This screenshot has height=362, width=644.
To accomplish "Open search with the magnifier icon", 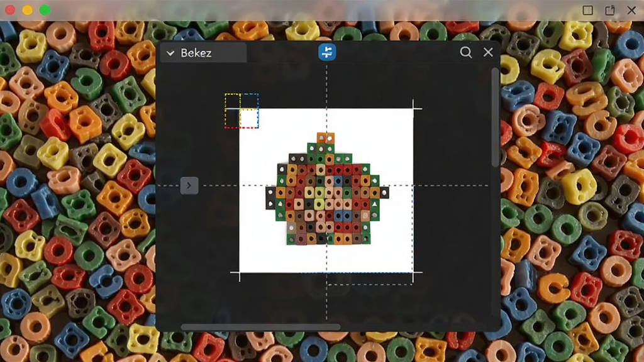I will tap(466, 52).
